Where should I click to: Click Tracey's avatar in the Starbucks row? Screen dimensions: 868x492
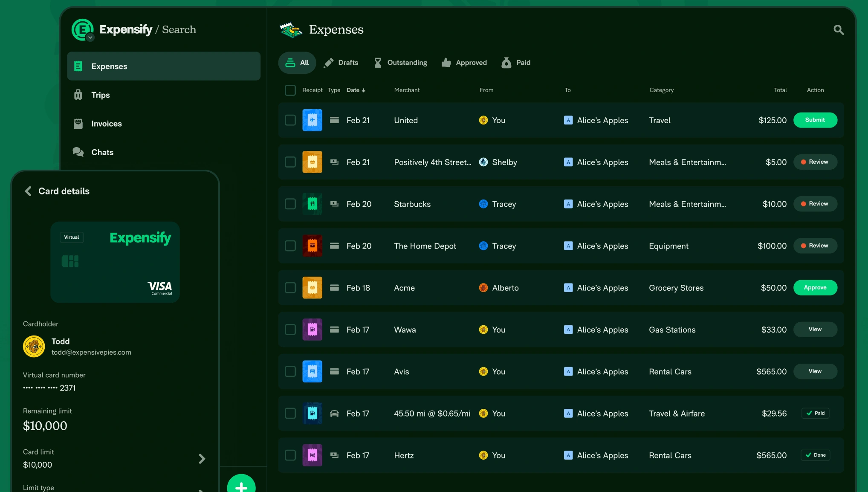[483, 204]
